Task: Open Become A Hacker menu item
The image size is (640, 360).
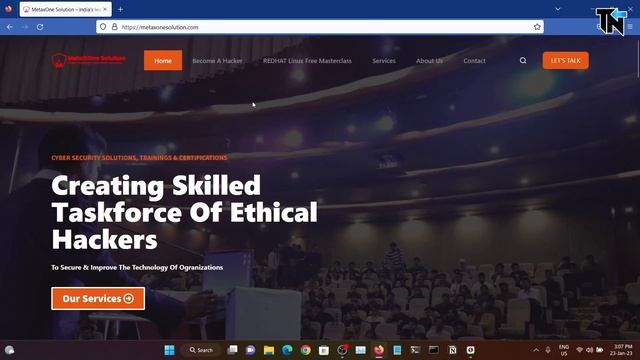Action: (x=217, y=60)
